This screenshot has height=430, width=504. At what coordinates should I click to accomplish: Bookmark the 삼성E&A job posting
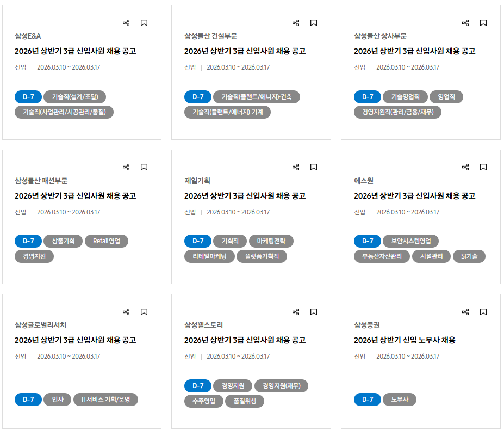[x=144, y=23]
